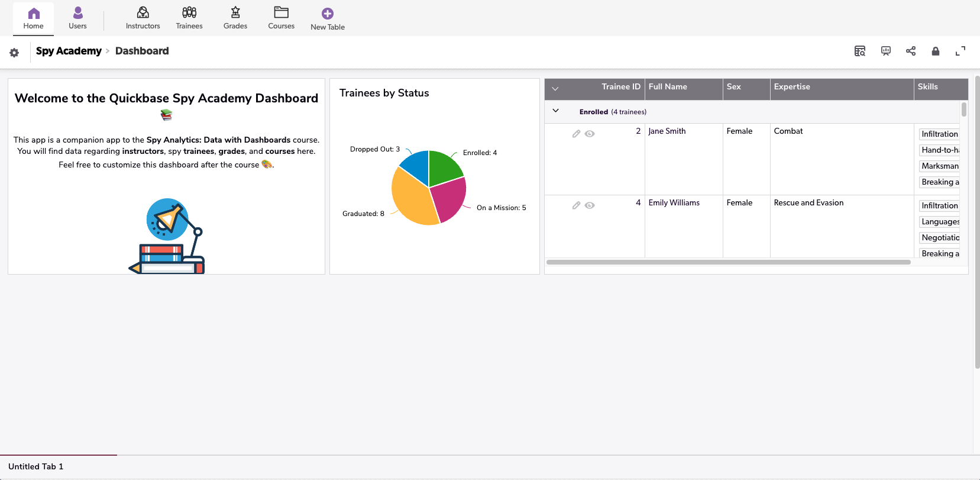Click the lock icon in header
The height and width of the screenshot is (480, 980).
(936, 51)
